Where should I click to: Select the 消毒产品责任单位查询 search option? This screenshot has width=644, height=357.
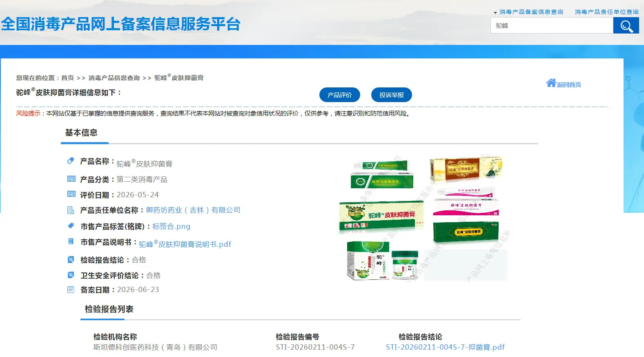[607, 12]
